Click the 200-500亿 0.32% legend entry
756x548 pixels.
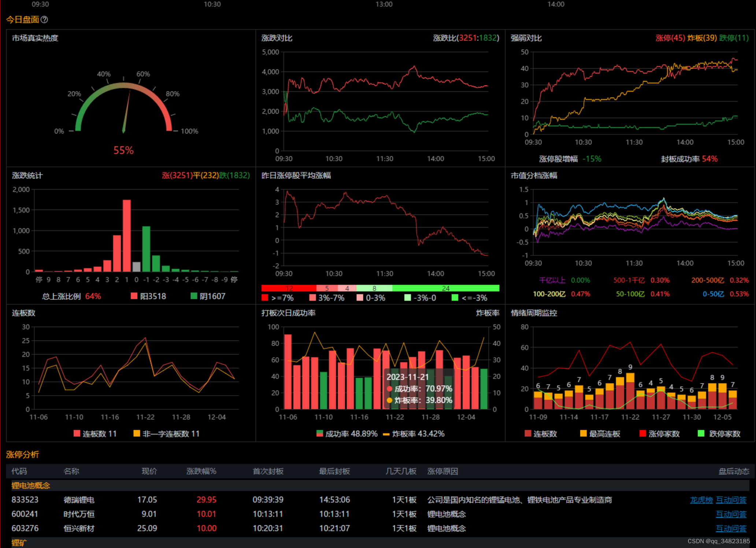pyautogui.click(x=720, y=280)
